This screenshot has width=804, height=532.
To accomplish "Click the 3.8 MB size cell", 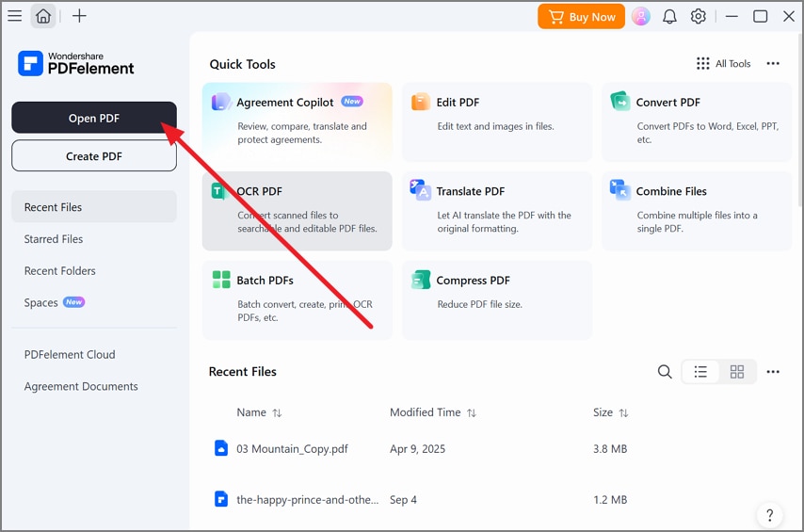I will 610,449.
